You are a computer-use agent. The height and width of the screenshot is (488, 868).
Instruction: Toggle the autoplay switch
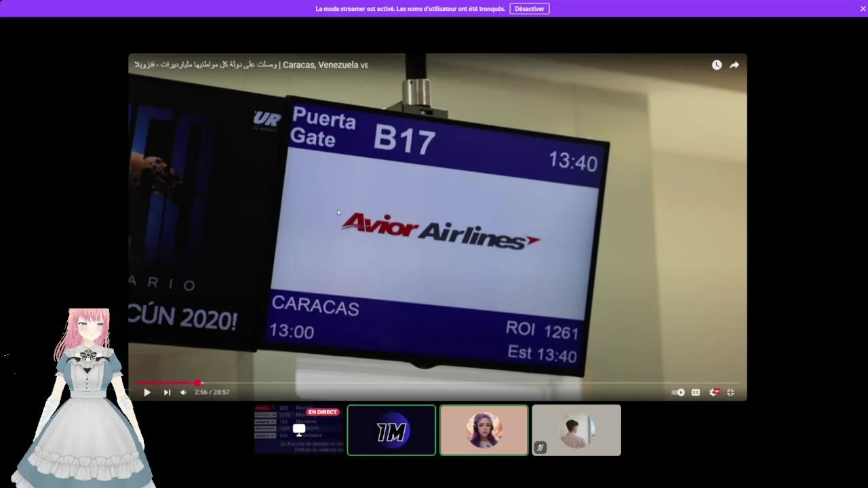click(x=678, y=392)
